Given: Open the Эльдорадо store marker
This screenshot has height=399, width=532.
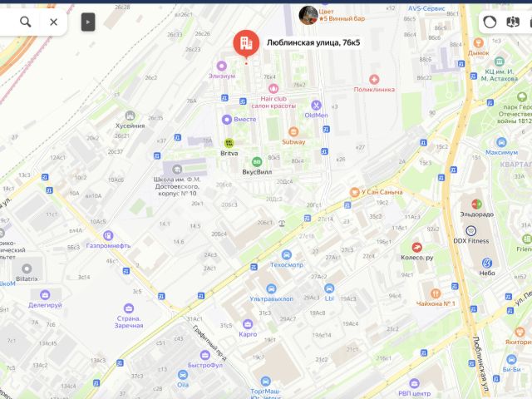Looking at the screenshot, I should 476,204.
